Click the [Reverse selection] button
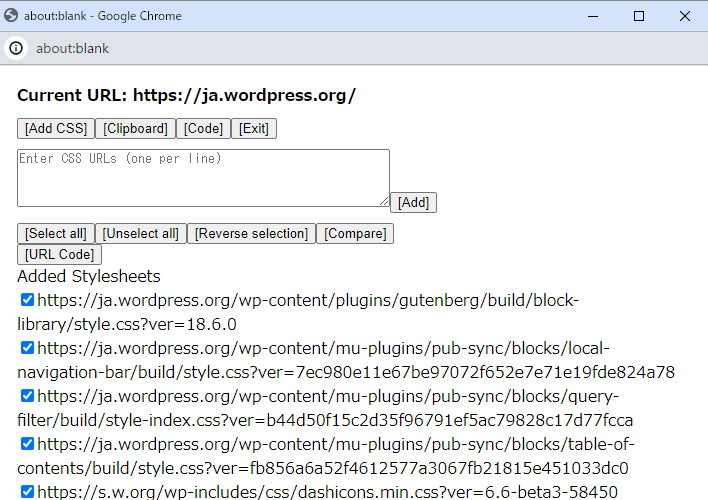The height and width of the screenshot is (500, 708). click(251, 234)
